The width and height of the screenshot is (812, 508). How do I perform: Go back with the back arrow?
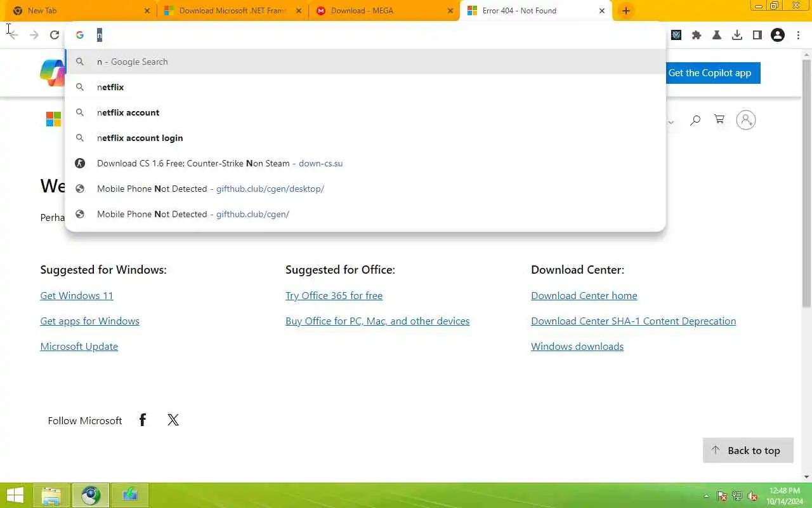tap(13, 36)
